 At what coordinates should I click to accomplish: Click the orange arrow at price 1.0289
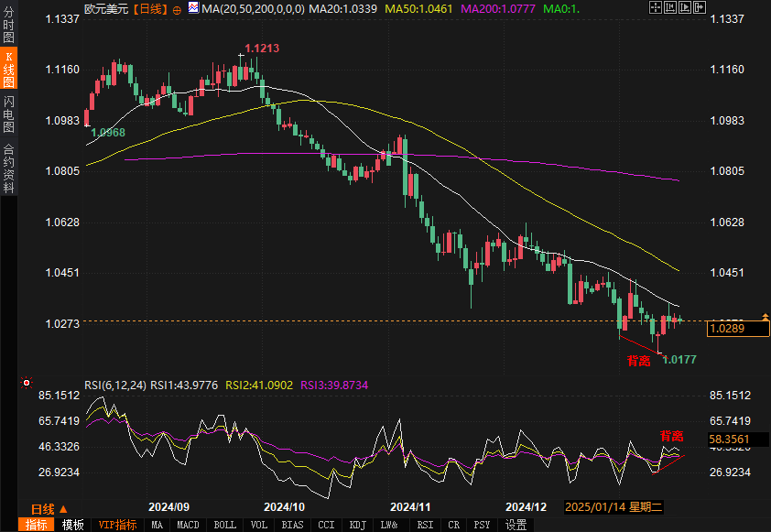pos(766,317)
